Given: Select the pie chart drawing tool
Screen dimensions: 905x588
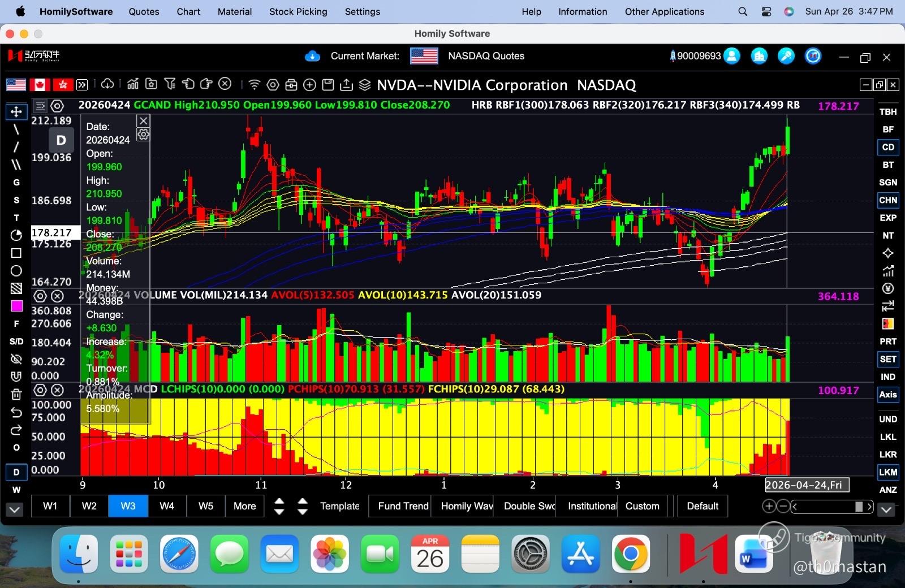Looking at the screenshot, I should pos(16,235).
